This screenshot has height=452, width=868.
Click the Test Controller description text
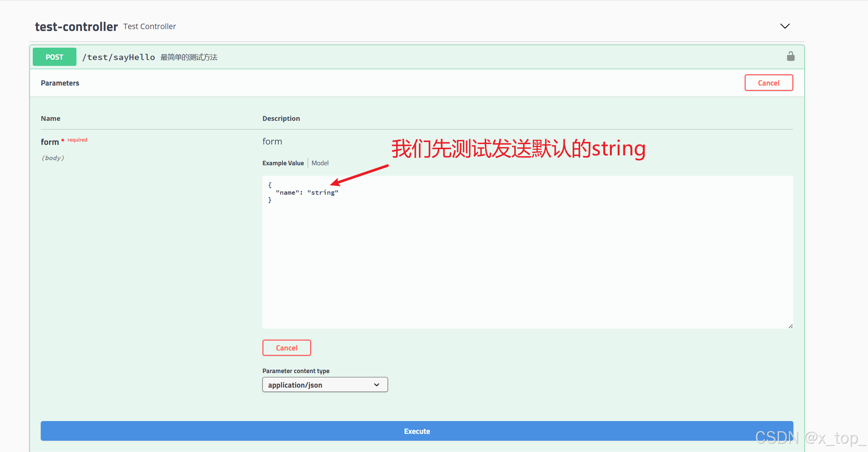click(x=150, y=27)
